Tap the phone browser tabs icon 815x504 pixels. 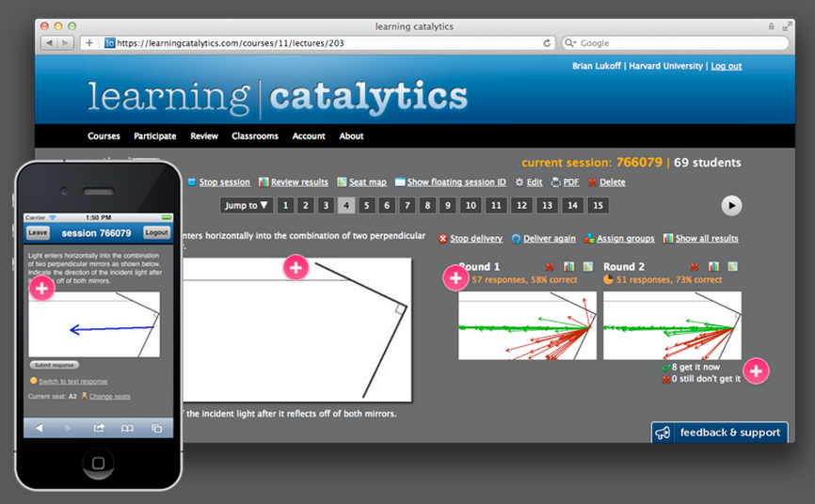[x=156, y=428]
